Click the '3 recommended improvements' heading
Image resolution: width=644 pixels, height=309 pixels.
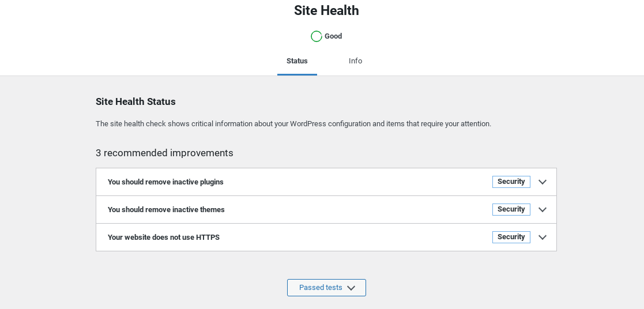coord(164,153)
